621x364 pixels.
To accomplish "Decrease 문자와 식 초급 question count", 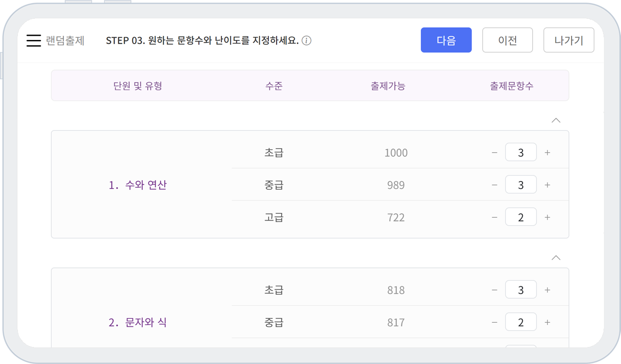I will (x=494, y=290).
